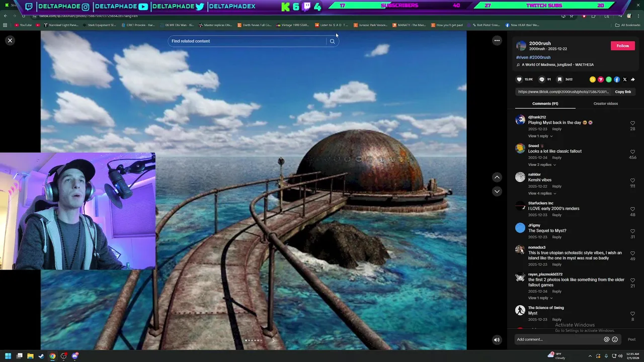Viewport: 644px width, 362px height.
Task: Open the weather widget showing Cloudy
Action: click(x=556, y=356)
